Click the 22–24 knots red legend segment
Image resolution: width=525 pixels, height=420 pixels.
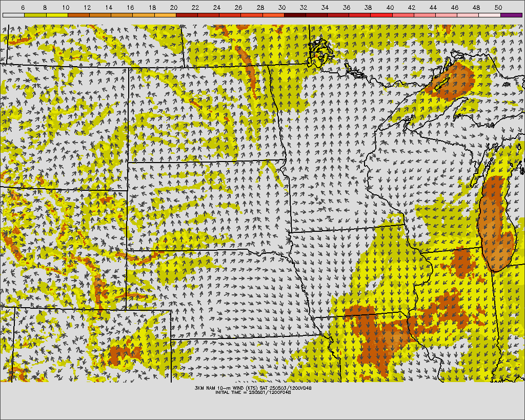(209, 15)
